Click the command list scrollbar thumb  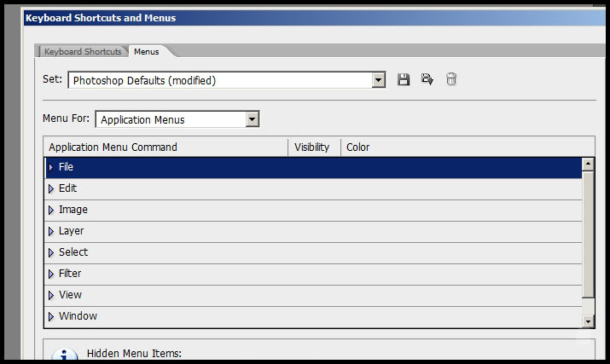588,234
